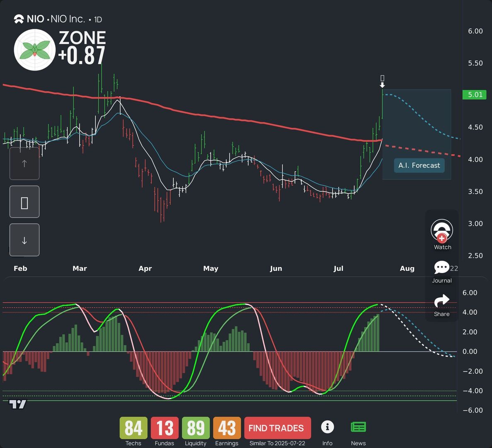The image size is (492, 448).
Task: Click the Journal count 22
Action: (x=454, y=268)
